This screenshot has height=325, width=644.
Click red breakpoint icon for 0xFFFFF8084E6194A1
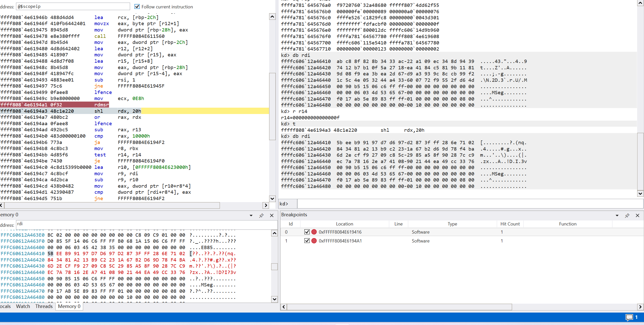pos(314,241)
